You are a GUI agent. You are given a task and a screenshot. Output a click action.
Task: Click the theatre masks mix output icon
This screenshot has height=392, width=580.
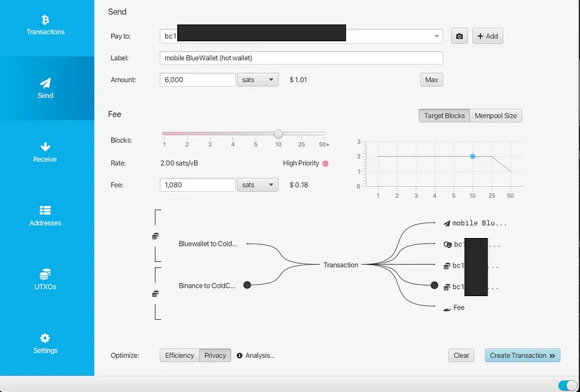pyautogui.click(x=448, y=244)
